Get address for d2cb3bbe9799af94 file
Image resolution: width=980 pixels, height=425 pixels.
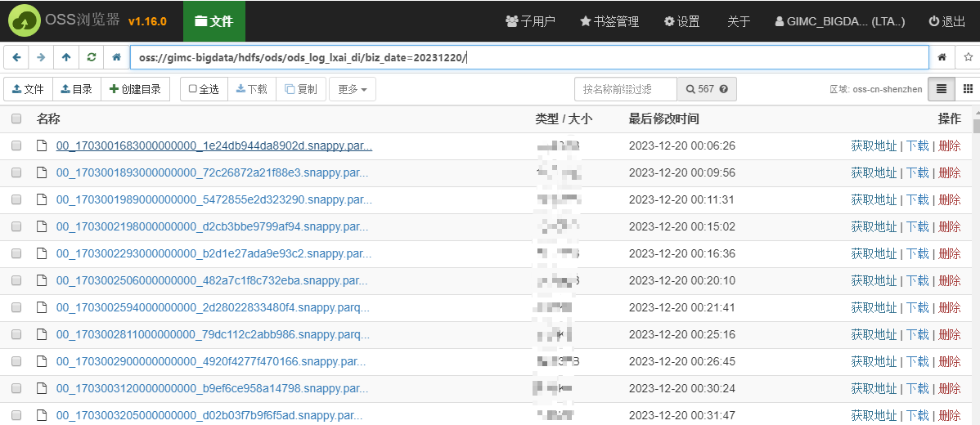tap(874, 226)
